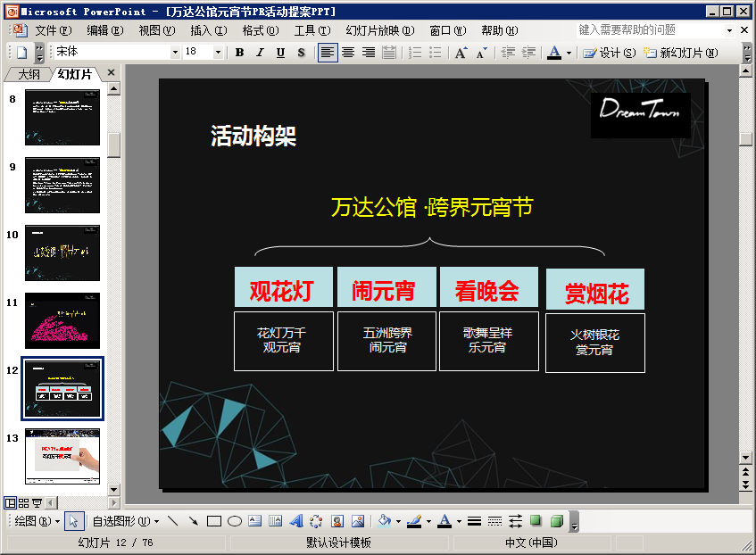This screenshot has height=555, width=756.
Task: Open the Edit menu
Action: click(x=105, y=30)
